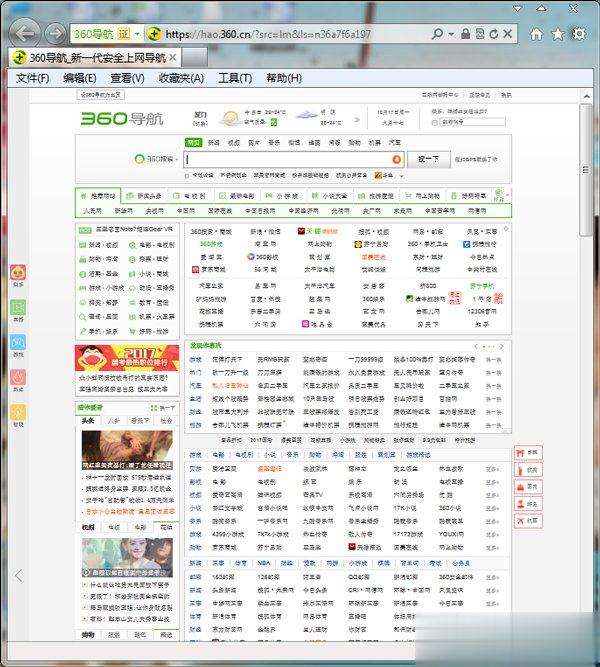Open Favorites star icon
This screenshot has height=667, width=600.
(558, 34)
